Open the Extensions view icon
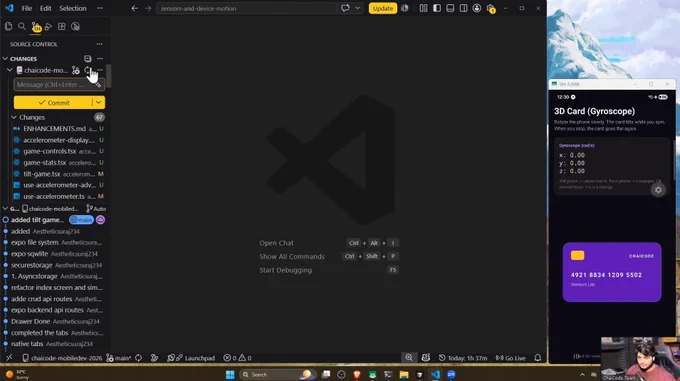680x381 pixels. coord(62,26)
